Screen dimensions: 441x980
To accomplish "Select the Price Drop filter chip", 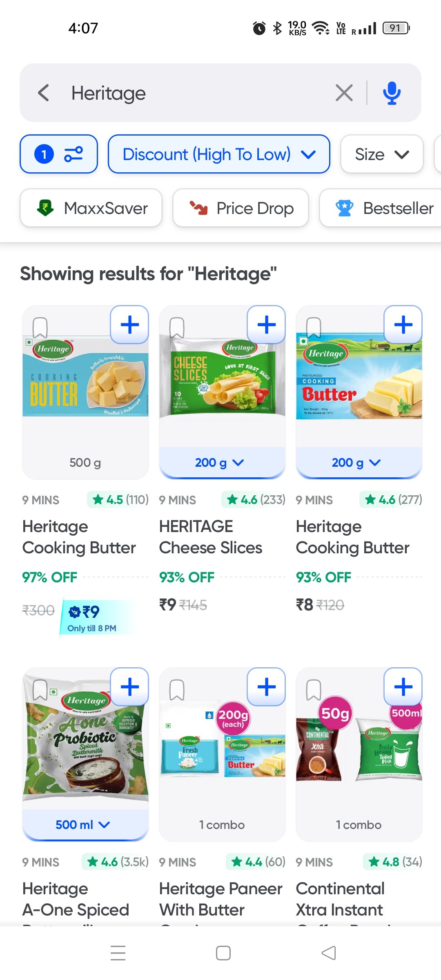I will [241, 208].
